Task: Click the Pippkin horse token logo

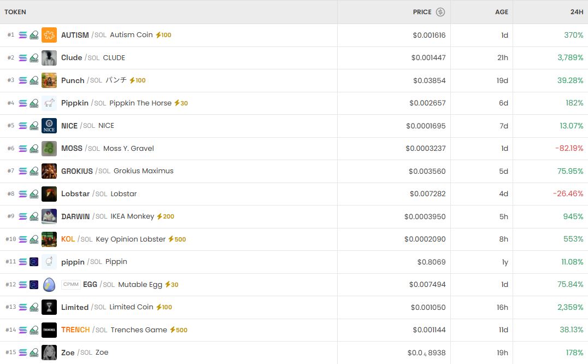Action: tap(49, 103)
